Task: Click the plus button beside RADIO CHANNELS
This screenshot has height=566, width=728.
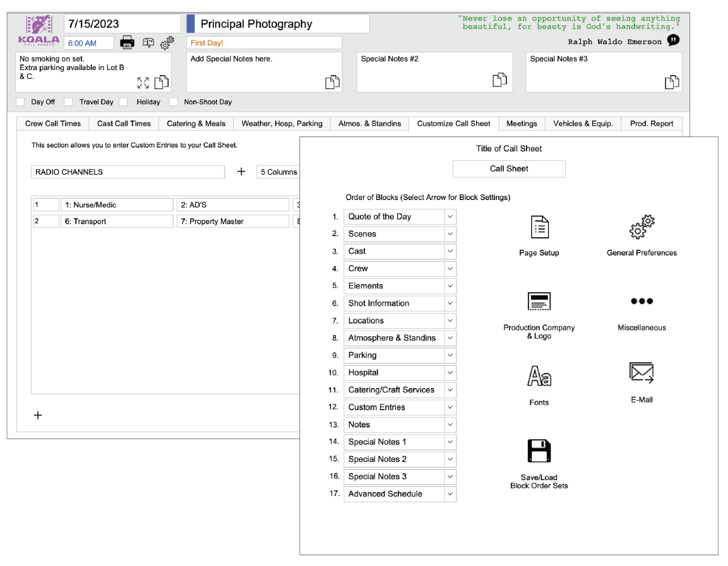Action: click(x=241, y=172)
